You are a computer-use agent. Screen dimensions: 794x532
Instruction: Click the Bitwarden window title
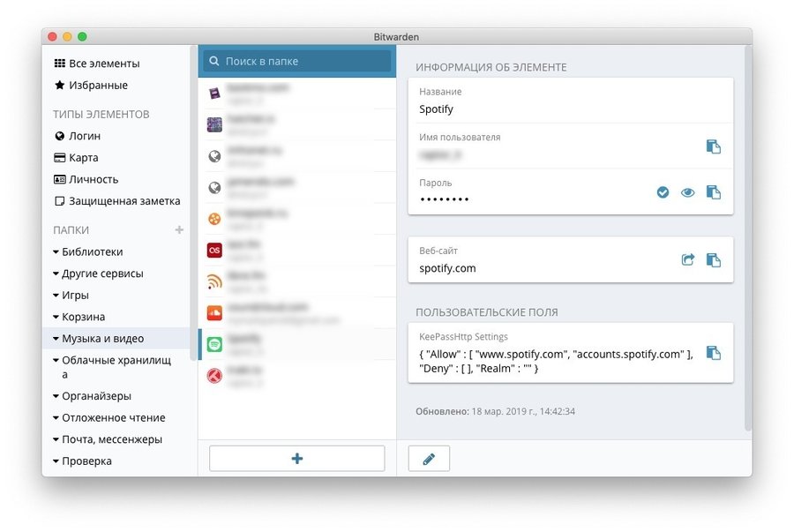pos(396,37)
